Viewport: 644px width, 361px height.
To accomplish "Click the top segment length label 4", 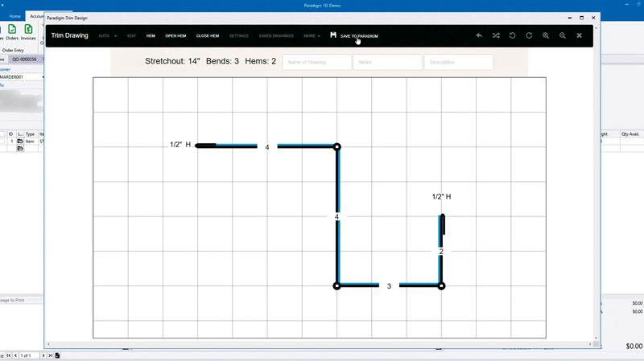I will pos(267,147).
